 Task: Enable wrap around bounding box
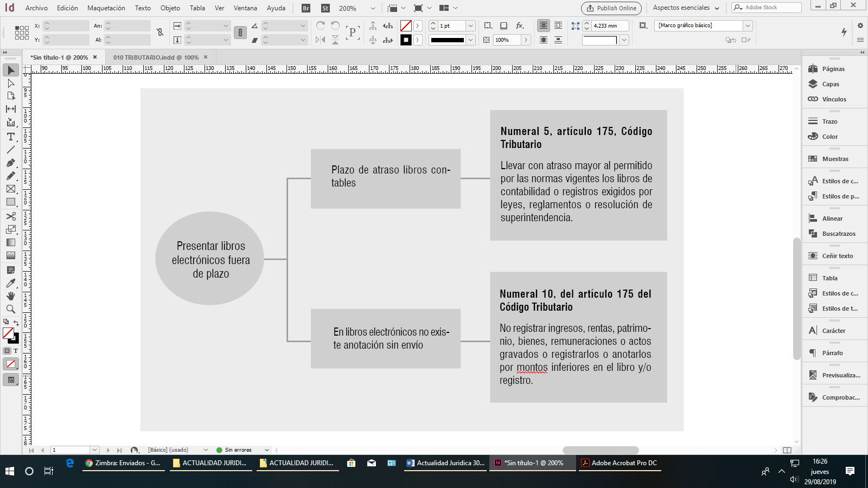(558, 25)
